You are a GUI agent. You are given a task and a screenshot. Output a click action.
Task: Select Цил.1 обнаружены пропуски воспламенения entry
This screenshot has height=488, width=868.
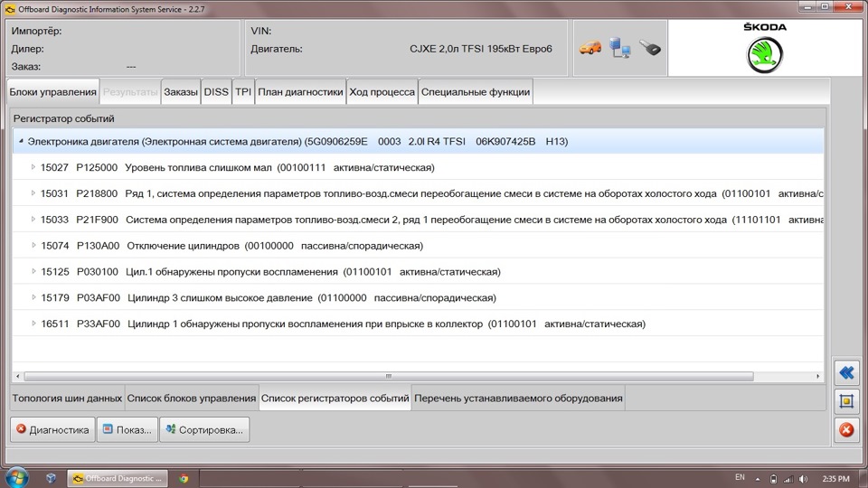(418, 271)
